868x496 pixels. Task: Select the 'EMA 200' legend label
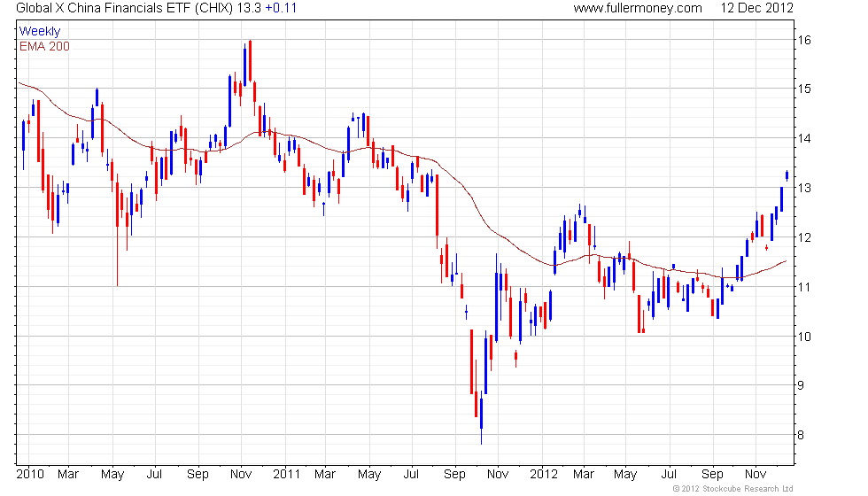click(x=45, y=46)
